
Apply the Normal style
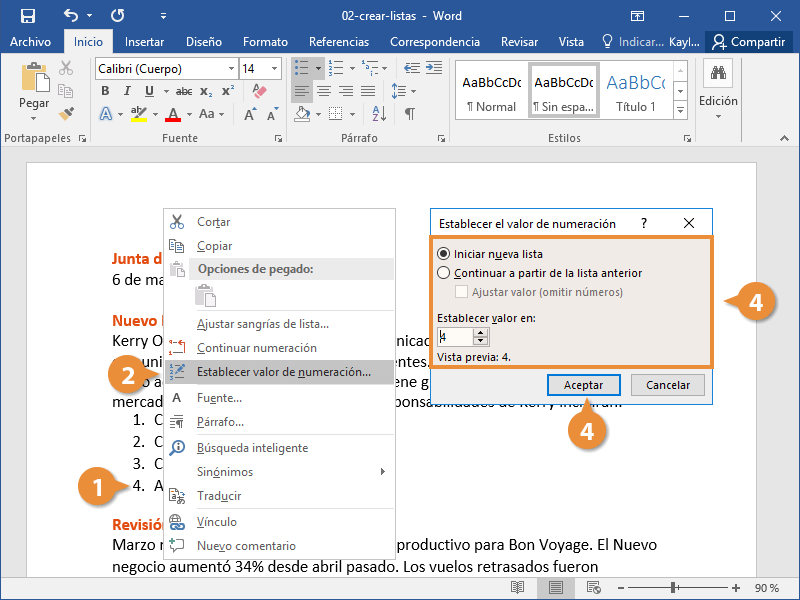[x=491, y=92]
